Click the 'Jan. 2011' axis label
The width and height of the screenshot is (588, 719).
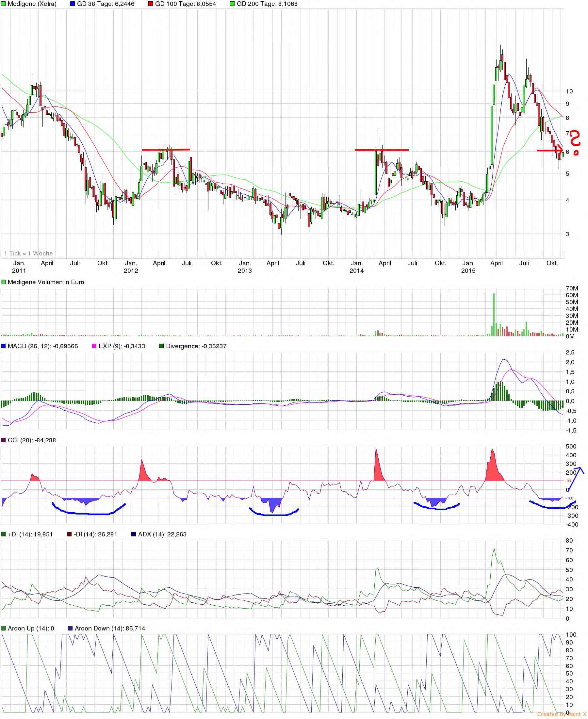coord(19,267)
